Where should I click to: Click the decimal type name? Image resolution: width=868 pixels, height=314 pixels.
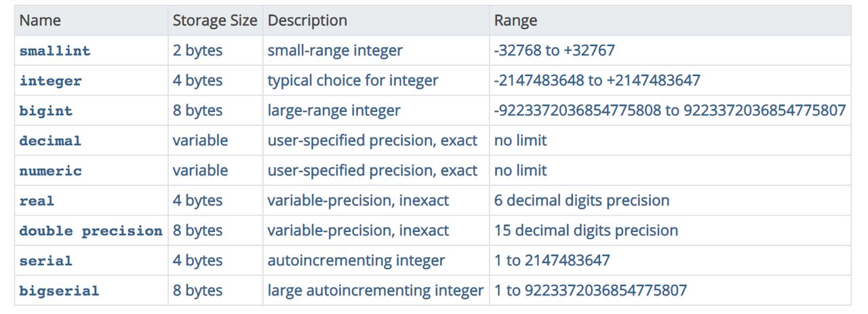[x=51, y=141]
